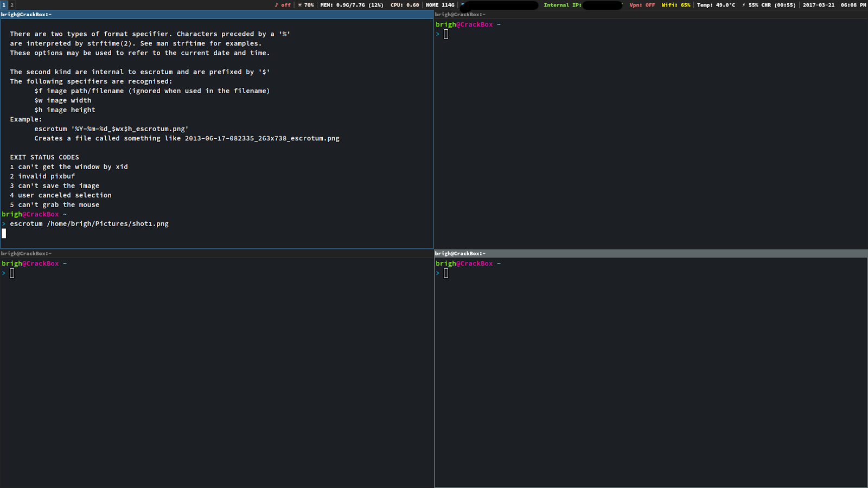The image size is (868, 488).
Task: Click the '3 can't save the image' line
Action: coord(55,186)
